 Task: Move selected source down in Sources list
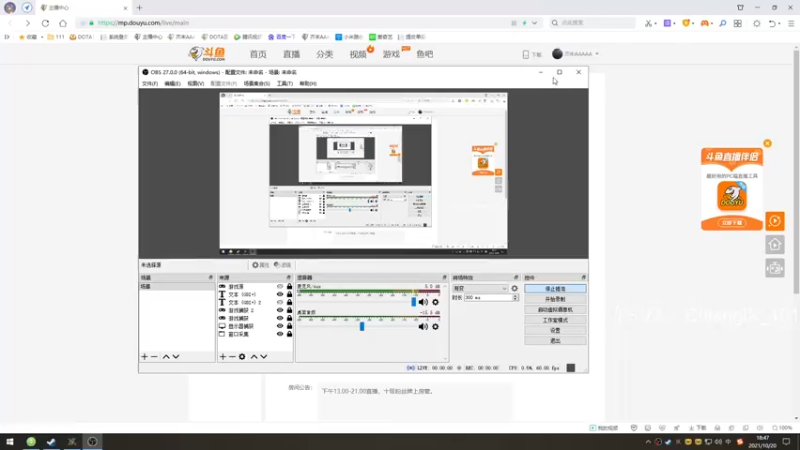(x=264, y=357)
